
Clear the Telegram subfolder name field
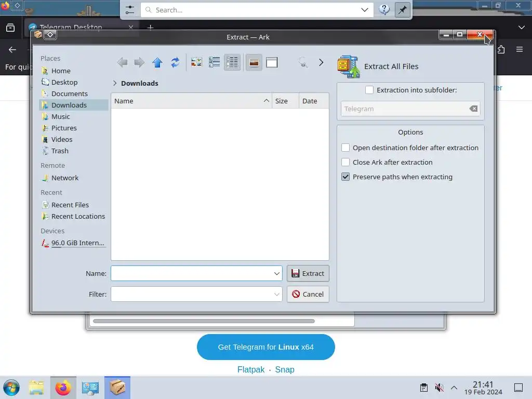point(473,109)
